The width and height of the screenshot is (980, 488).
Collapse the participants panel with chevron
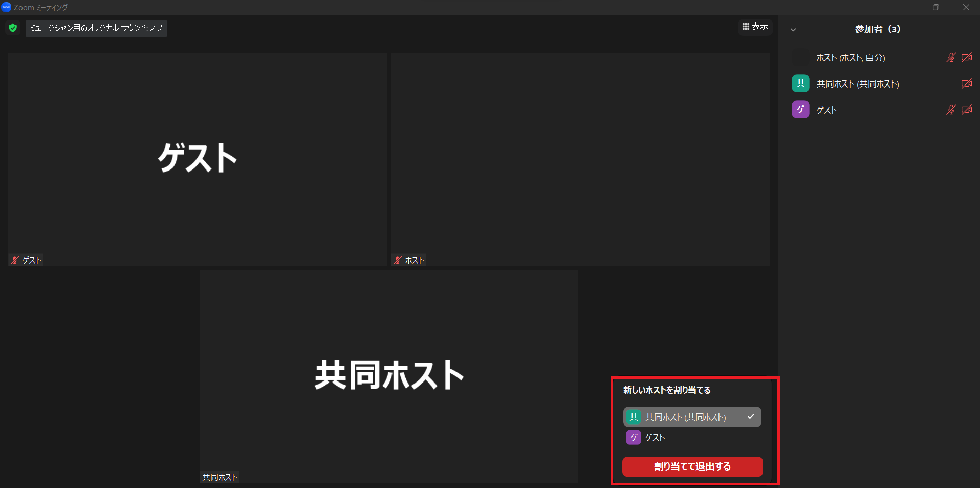(793, 30)
